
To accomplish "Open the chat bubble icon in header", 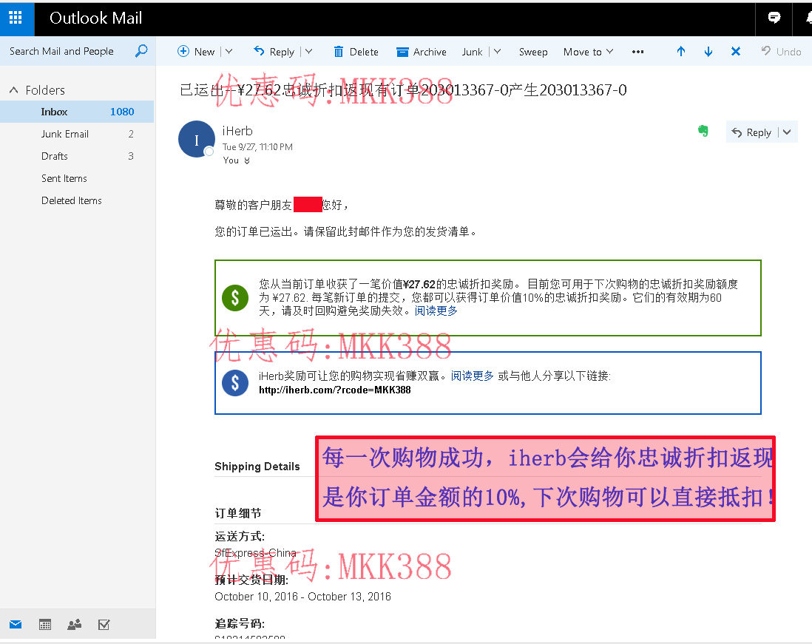I will (774, 18).
